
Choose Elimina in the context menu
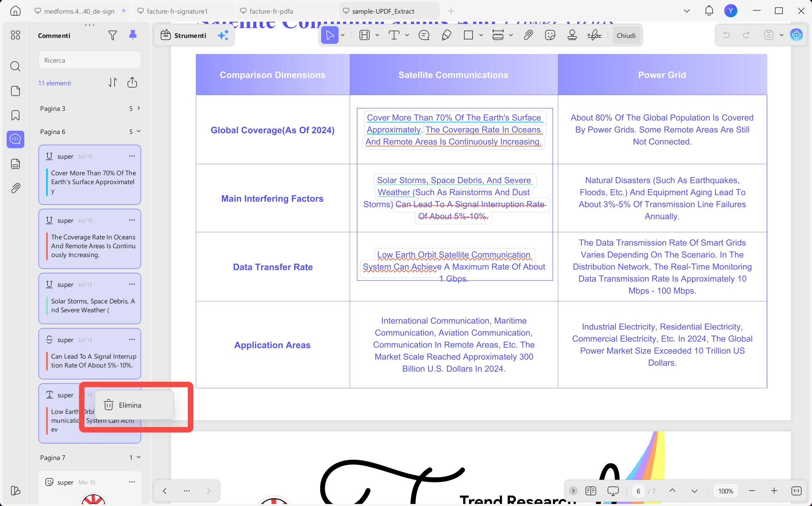(x=134, y=405)
